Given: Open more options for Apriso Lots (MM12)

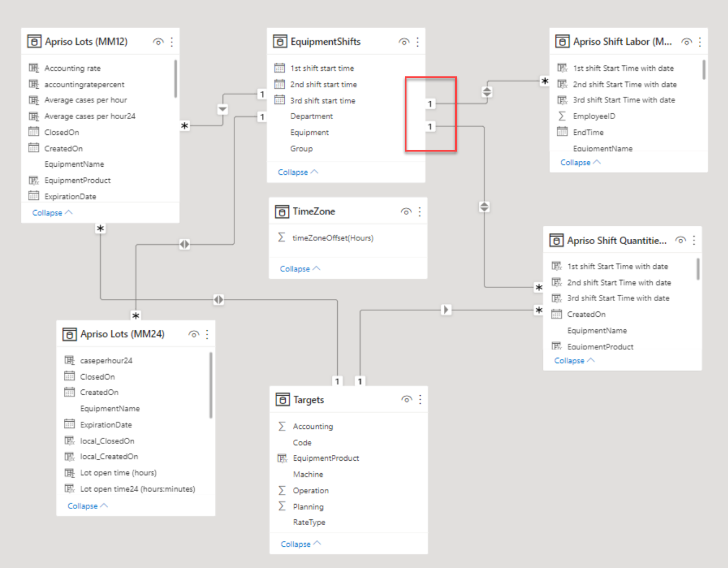Looking at the screenshot, I should point(172,42).
